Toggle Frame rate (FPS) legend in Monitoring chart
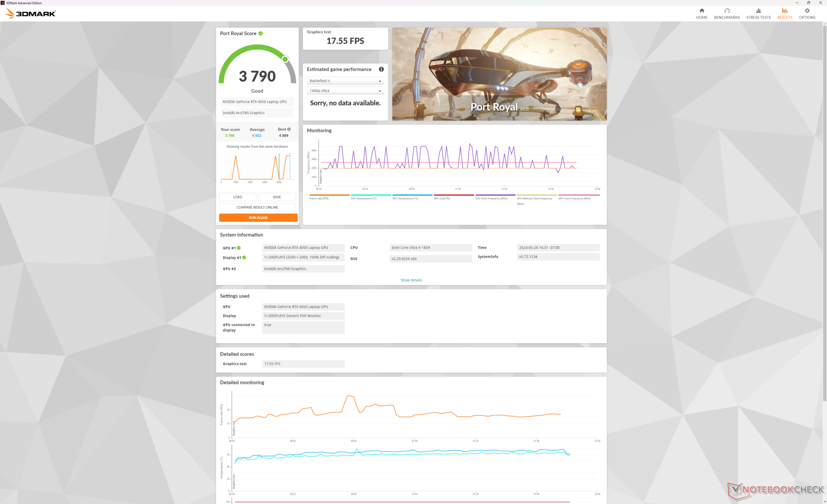This screenshot has height=504, width=827. tap(319, 198)
